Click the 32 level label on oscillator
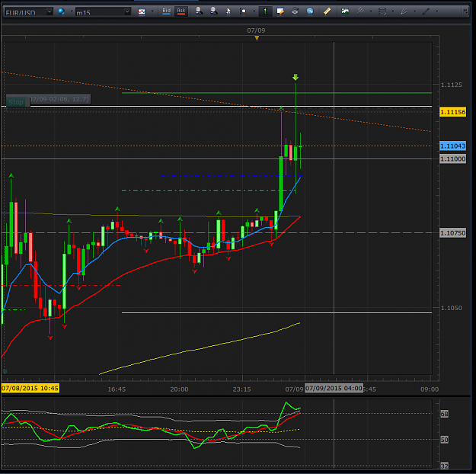This screenshot has height=474, width=476. (x=445, y=466)
